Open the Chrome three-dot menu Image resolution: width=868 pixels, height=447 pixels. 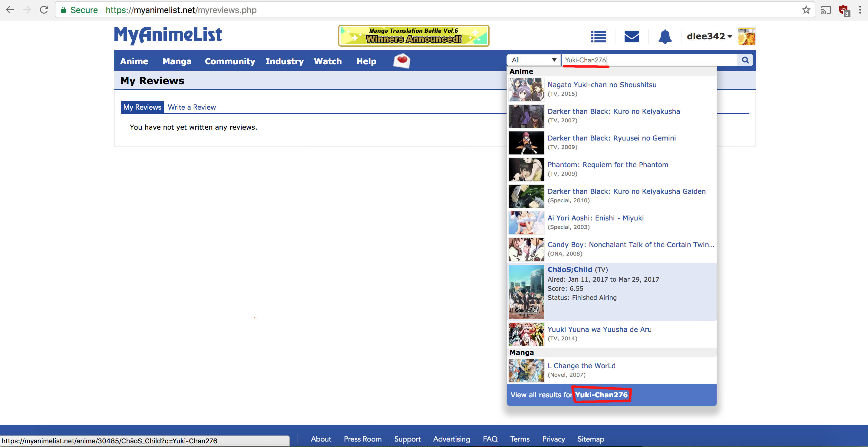pyautogui.click(x=860, y=10)
